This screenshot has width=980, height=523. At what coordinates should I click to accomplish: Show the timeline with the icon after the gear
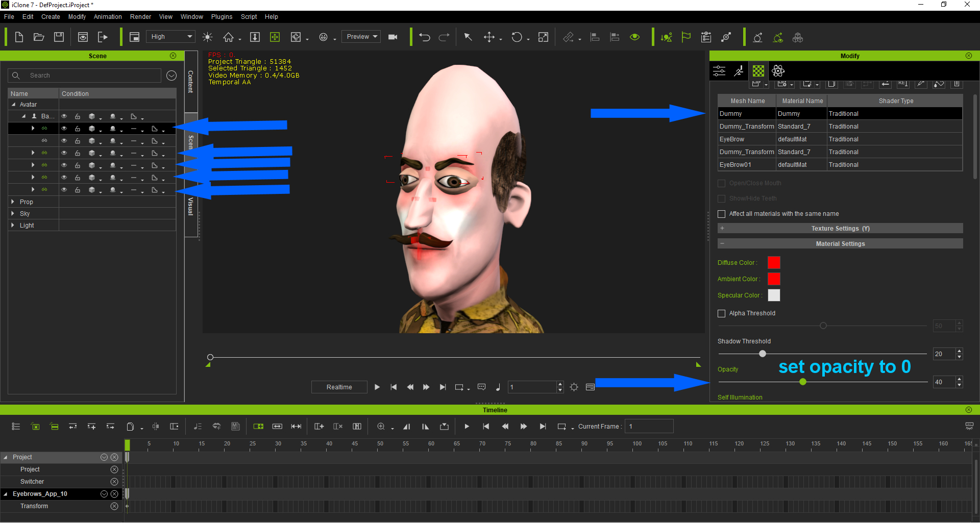click(x=591, y=387)
